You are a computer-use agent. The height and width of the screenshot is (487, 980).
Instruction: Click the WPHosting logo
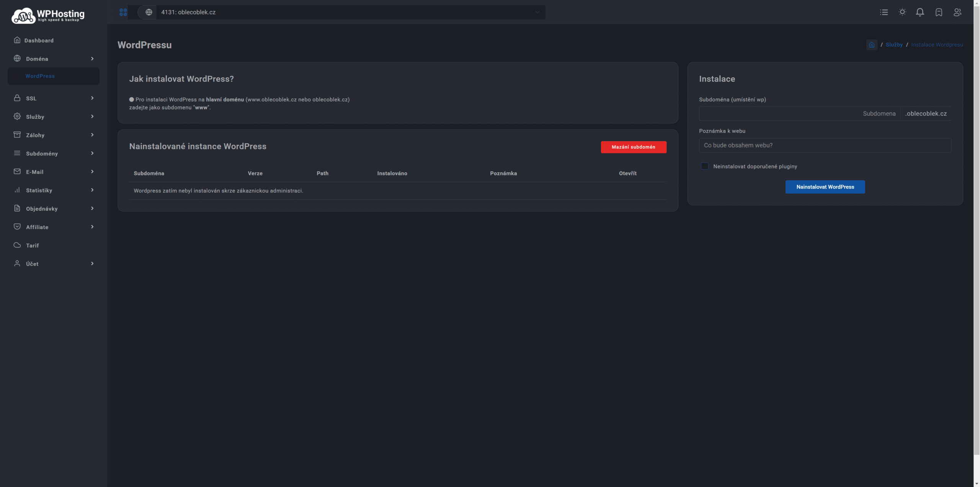point(48,15)
